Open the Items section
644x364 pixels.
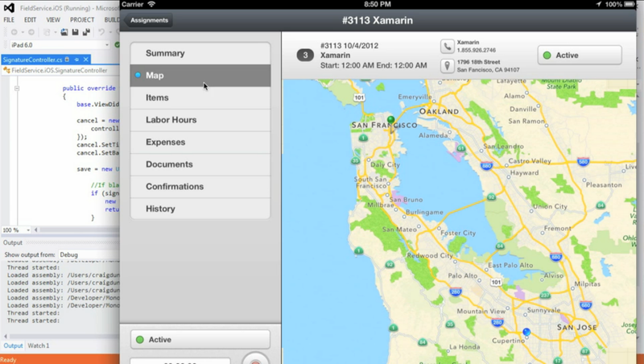pos(200,97)
